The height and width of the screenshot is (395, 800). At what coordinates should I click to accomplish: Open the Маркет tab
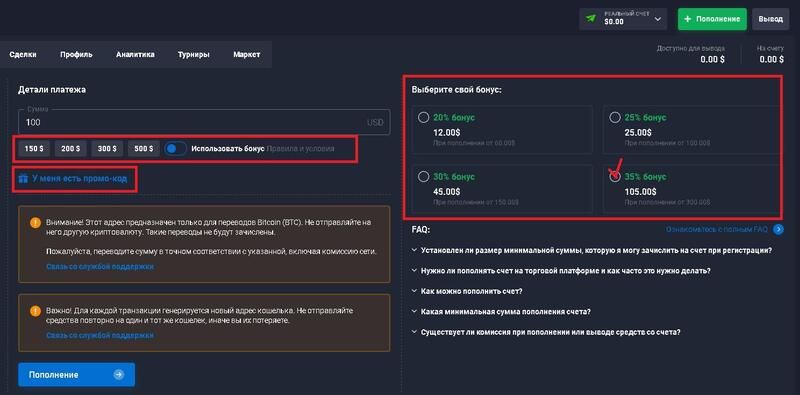click(247, 54)
